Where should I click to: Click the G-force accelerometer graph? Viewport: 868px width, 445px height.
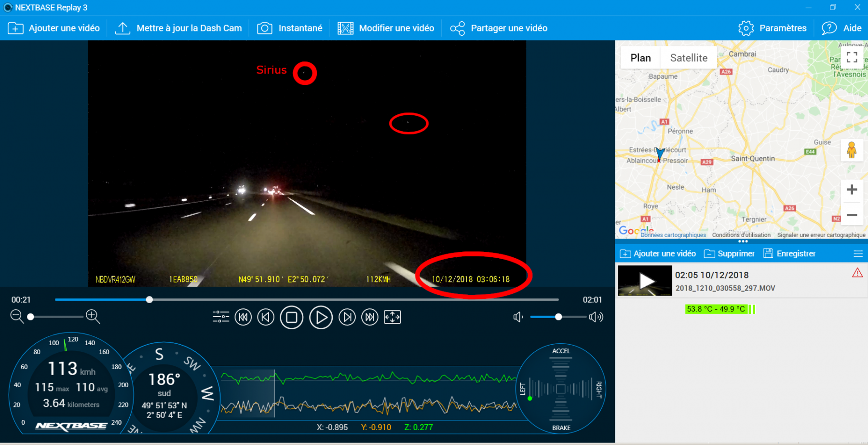coord(368,392)
